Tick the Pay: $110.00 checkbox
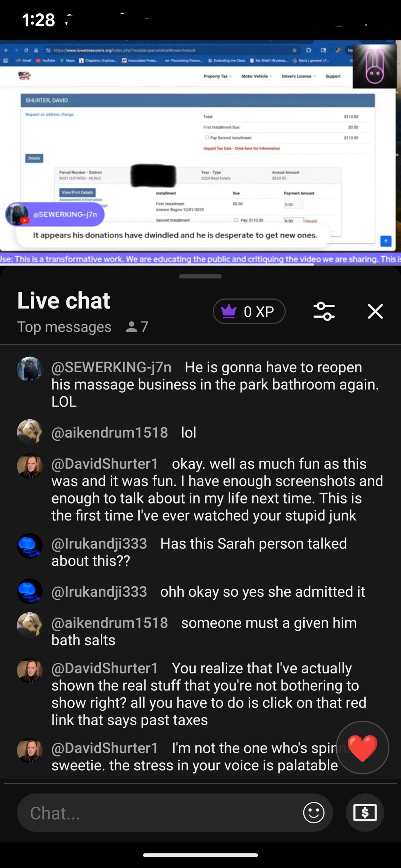 coord(236,220)
